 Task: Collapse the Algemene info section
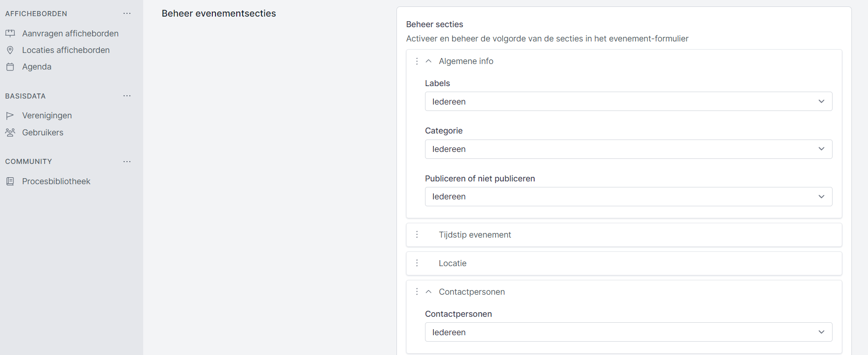429,61
